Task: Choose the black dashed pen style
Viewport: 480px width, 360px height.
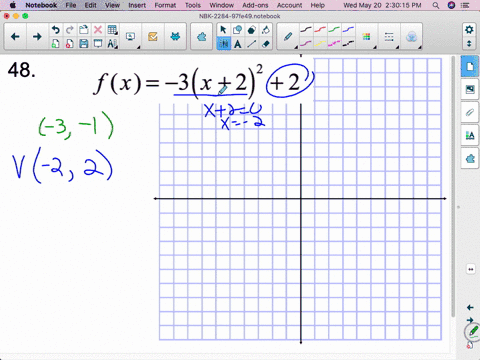Action: pos(348,43)
